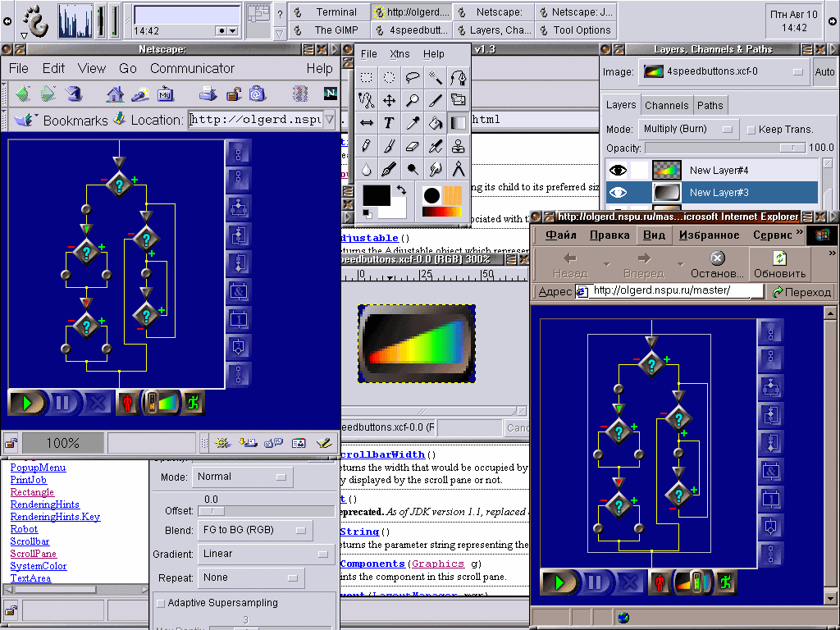This screenshot has width=840, height=630.
Task: Select the Convolve water drop tool
Action: pos(367,169)
